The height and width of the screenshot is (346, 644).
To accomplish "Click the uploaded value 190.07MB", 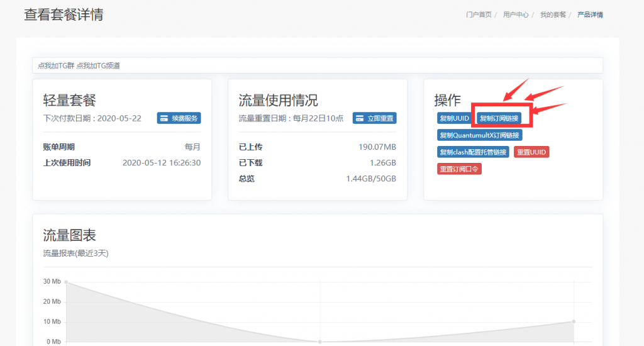I will click(x=377, y=147).
